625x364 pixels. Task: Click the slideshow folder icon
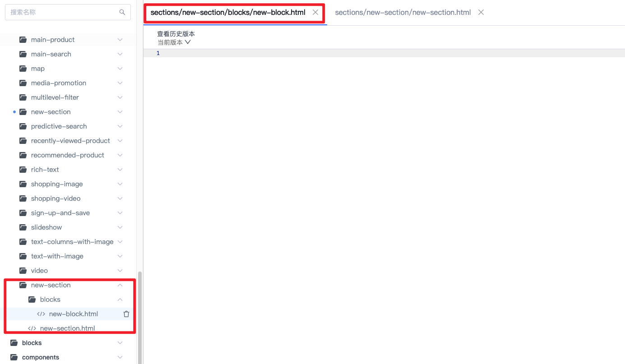[x=23, y=227]
